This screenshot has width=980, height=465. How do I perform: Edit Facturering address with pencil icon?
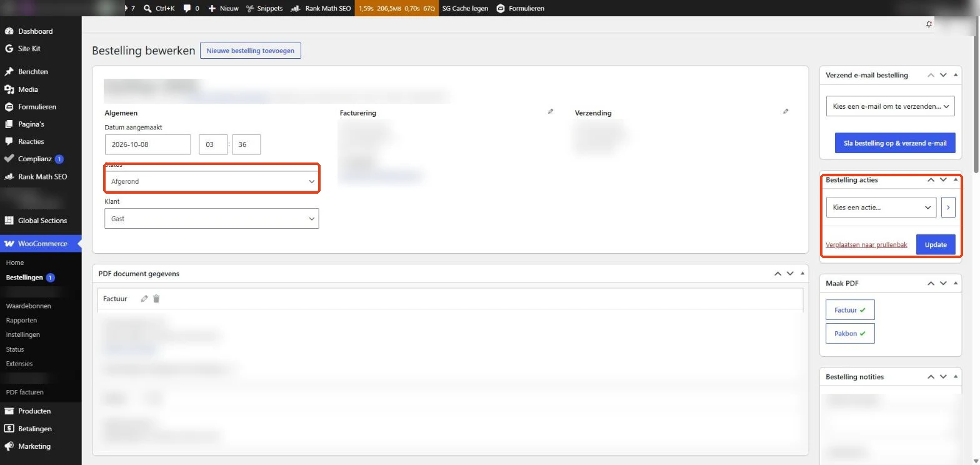click(551, 112)
